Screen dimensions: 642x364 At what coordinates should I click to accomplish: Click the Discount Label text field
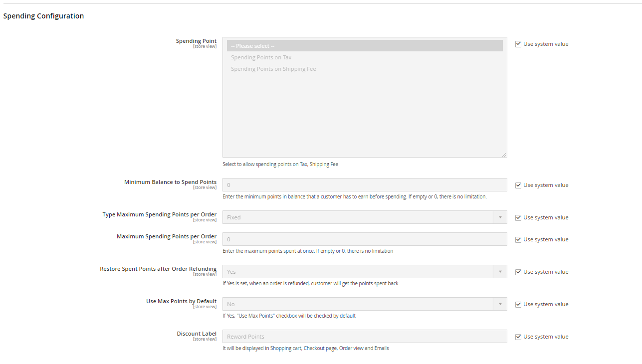364,337
